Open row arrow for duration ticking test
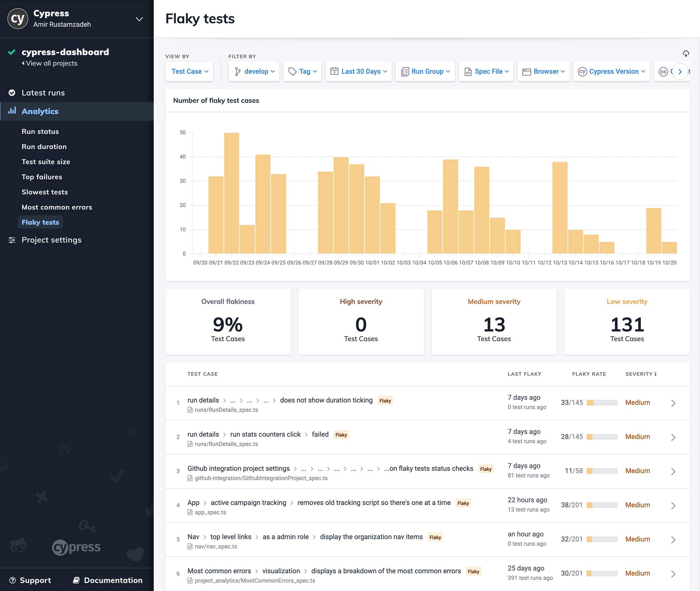Viewport: 700px width, 591px height. pos(673,403)
